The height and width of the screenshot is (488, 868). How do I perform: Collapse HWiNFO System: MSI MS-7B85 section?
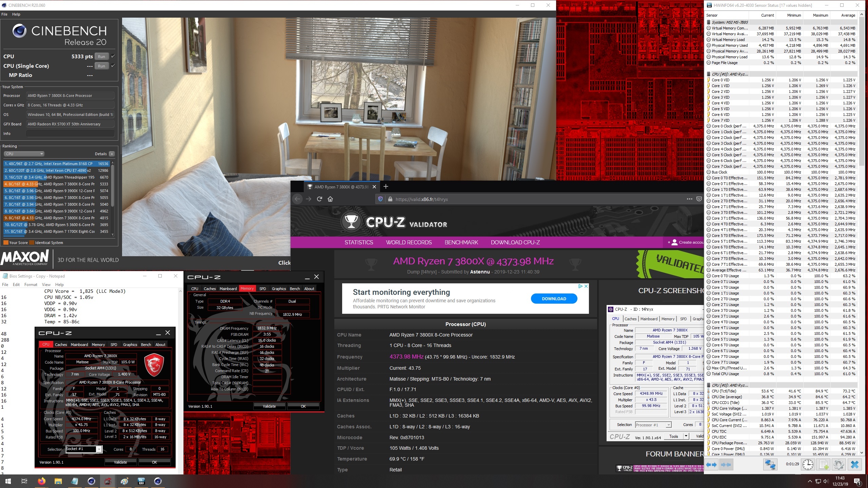point(709,22)
